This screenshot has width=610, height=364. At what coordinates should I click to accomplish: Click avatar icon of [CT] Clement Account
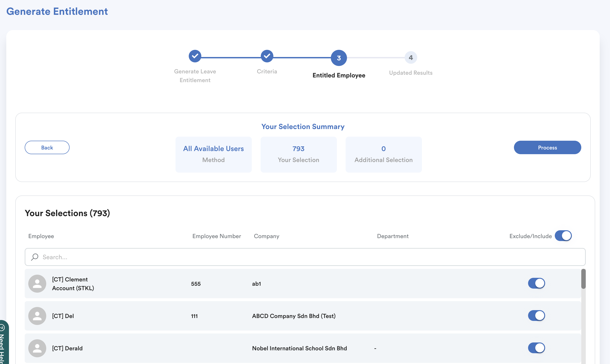pyautogui.click(x=37, y=283)
